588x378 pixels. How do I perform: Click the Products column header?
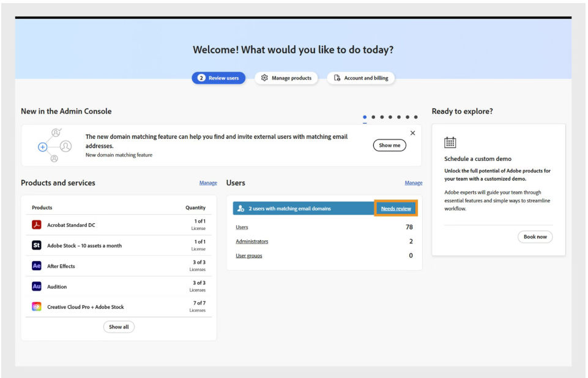pos(42,208)
